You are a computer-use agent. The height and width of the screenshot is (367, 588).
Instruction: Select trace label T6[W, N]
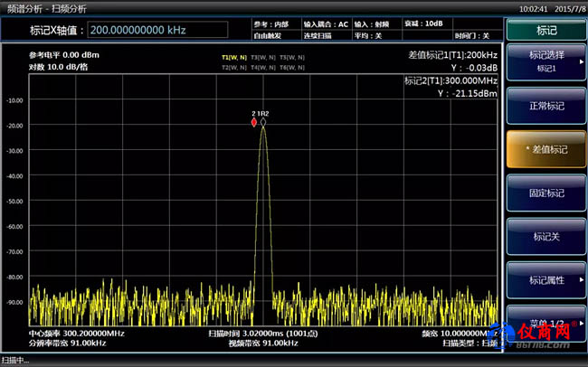(292, 68)
